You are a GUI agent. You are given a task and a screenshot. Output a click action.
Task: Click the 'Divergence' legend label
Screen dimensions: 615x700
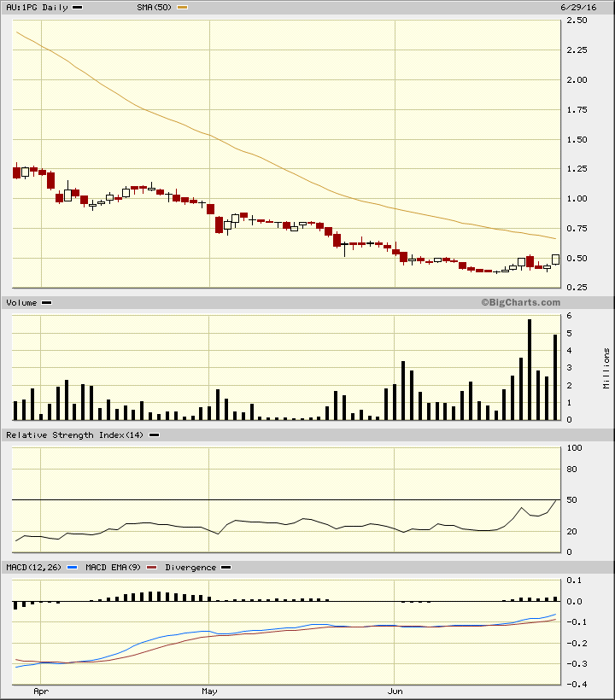190,568
